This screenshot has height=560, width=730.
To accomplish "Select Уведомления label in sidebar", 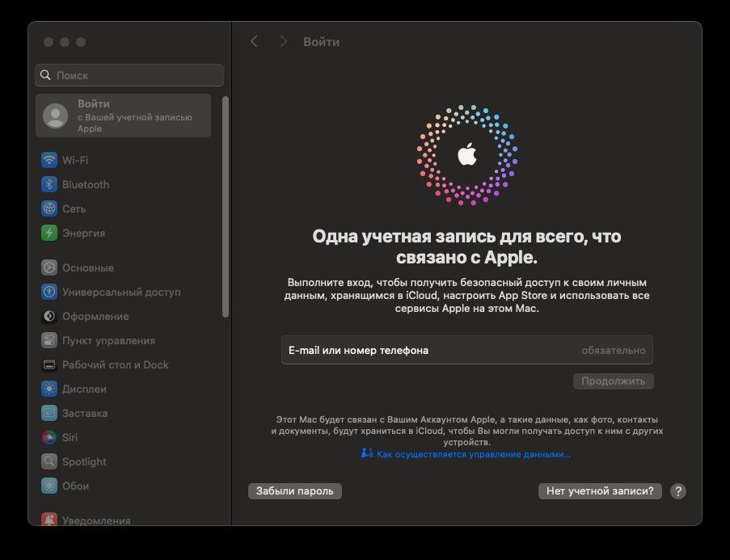I will tap(96, 520).
